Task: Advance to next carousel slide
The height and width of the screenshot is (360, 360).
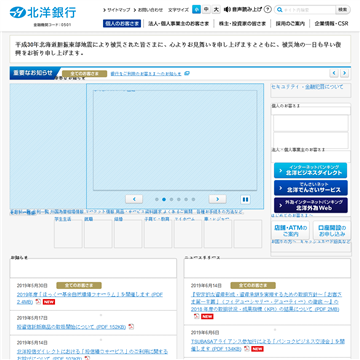Action: (217, 199)
